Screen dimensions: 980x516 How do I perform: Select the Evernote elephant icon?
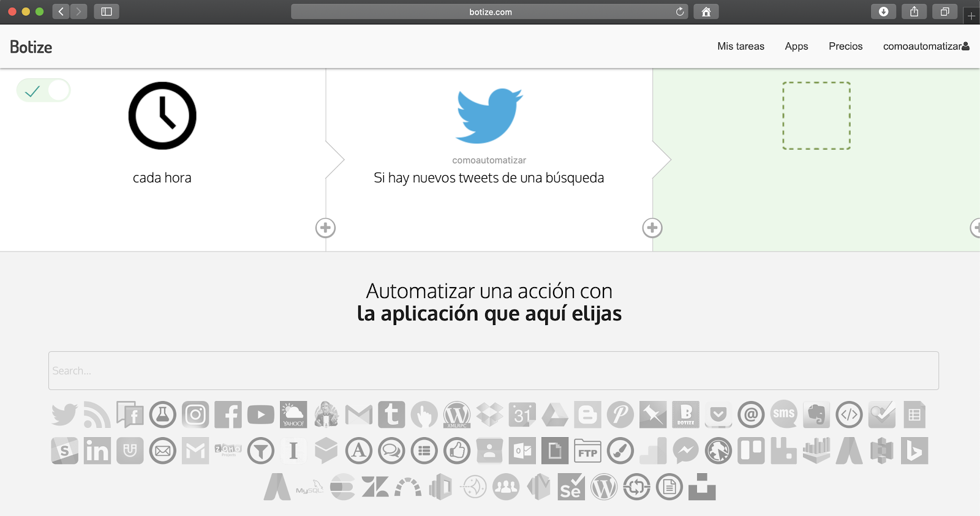(816, 414)
